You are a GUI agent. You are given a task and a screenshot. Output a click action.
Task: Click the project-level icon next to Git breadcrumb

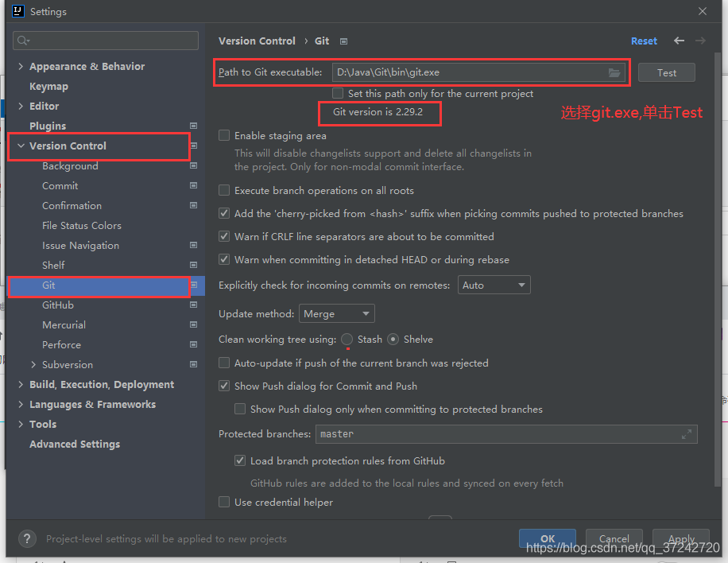click(343, 41)
